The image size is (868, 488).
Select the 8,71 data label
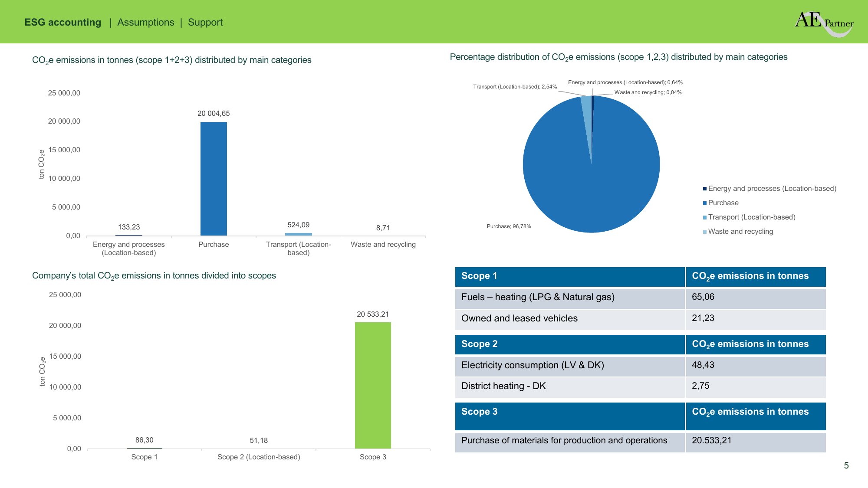tap(383, 228)
